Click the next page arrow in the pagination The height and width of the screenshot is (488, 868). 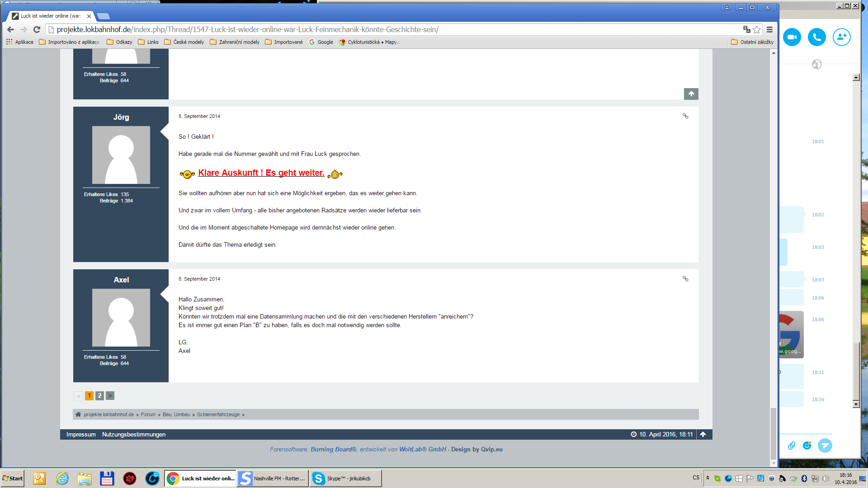coord(110,396)
